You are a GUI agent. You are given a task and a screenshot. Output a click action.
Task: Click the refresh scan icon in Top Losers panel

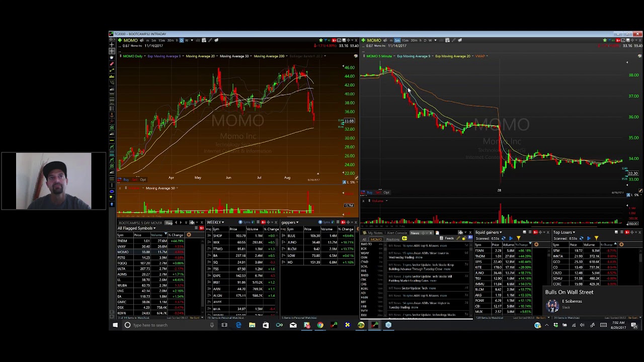click(x=581, y=238)
